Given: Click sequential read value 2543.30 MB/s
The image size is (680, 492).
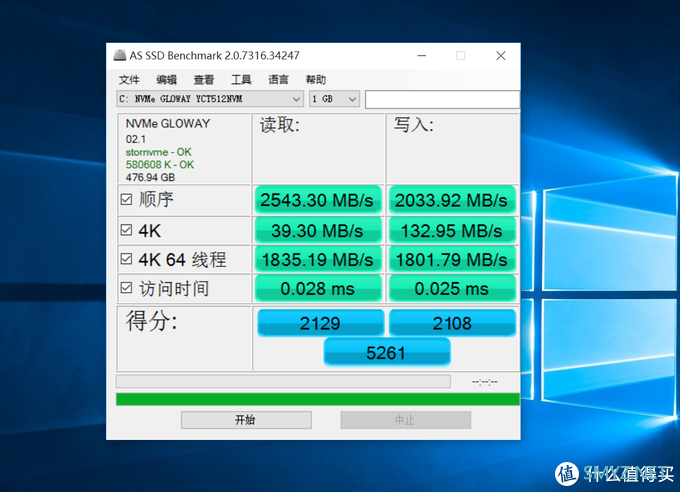Looking at the screenshot, I should [x=318, y=200].
